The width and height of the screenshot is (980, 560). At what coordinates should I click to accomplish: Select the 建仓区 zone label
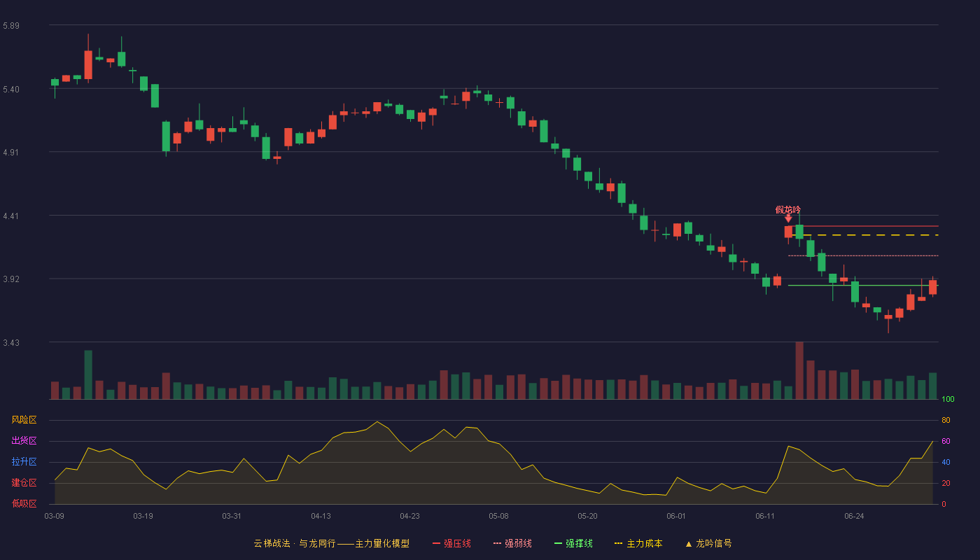[24, 483]
